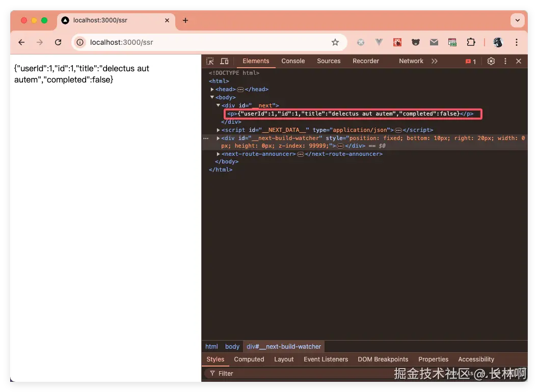This screenshot has width=538, height=392.
Task: Show more DevTools tabs
Action: click(x=435, y=61)
